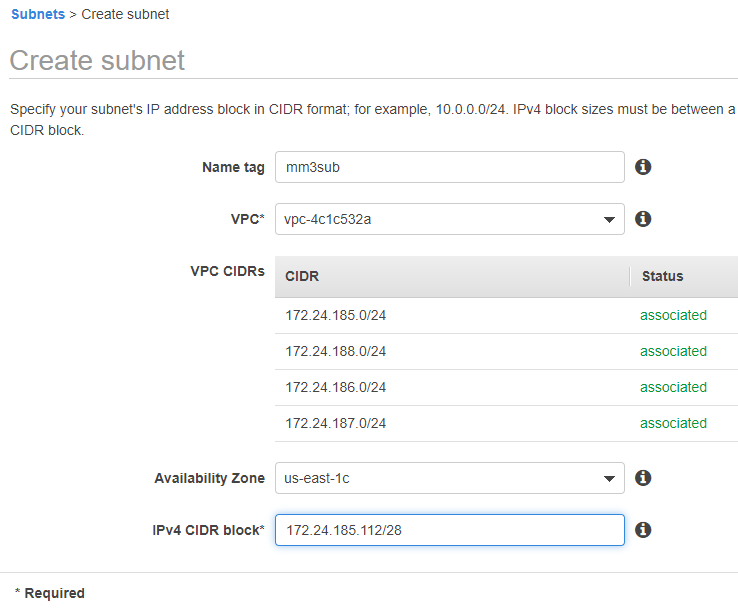
Task: Click in the Name tag field mm3sub
Action: point(449,167)
